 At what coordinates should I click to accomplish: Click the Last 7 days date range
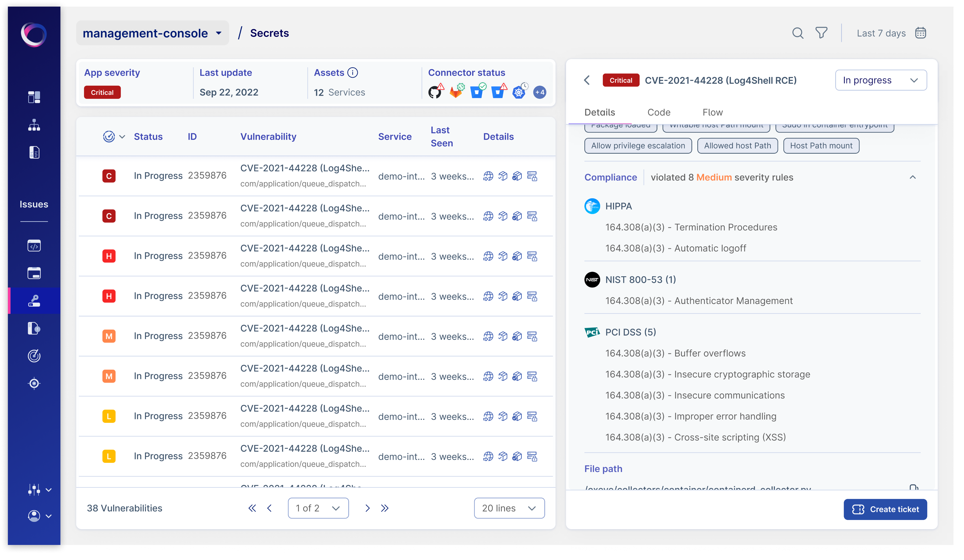pyautogui.click(x=881, y=33)
